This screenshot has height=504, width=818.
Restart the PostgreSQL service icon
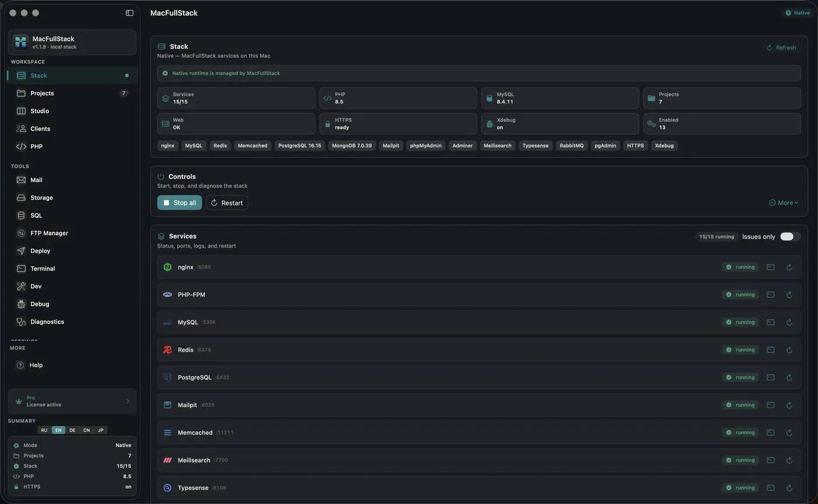tap(789, 377)
